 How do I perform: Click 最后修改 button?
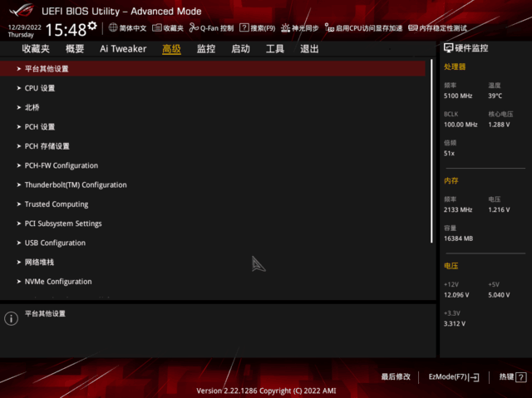[x=396, y=377]
